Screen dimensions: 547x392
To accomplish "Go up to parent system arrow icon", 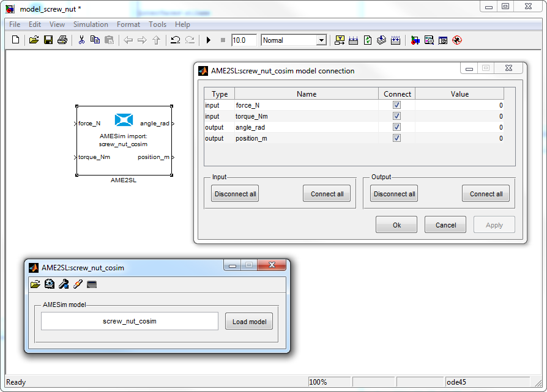I will pyautogui.click(x=156, y=40).
